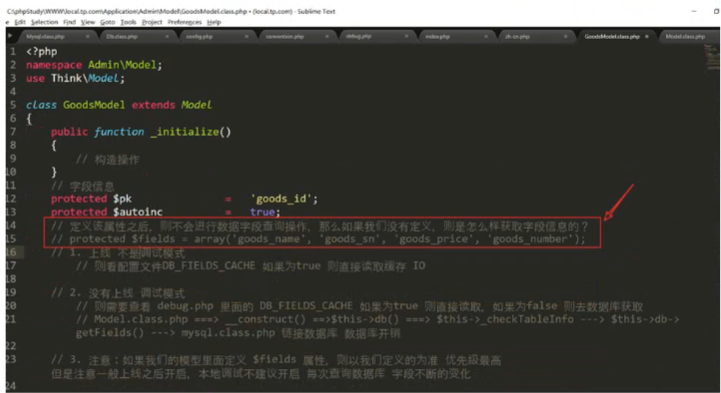Switch to debug.php tab
The height and width of the screenshot is (393, 721).
coord(358,36)
